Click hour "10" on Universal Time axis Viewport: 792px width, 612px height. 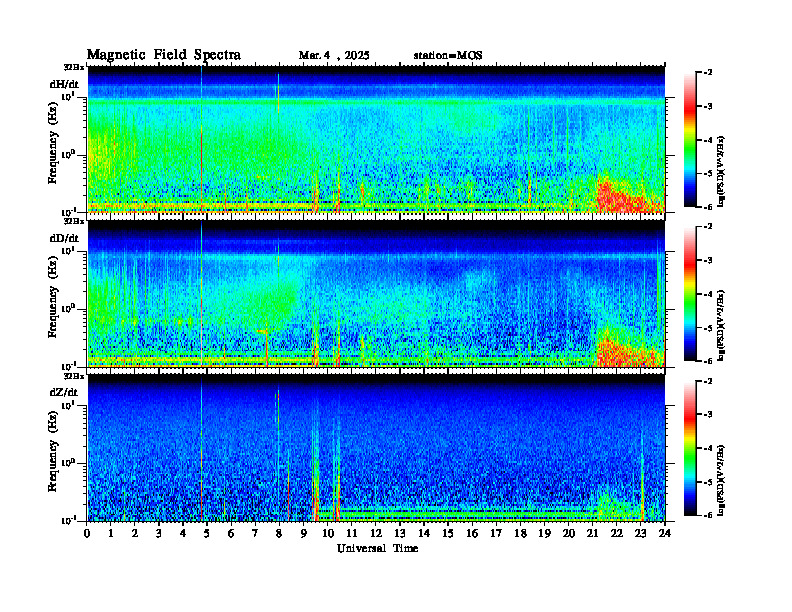[328, 533]
